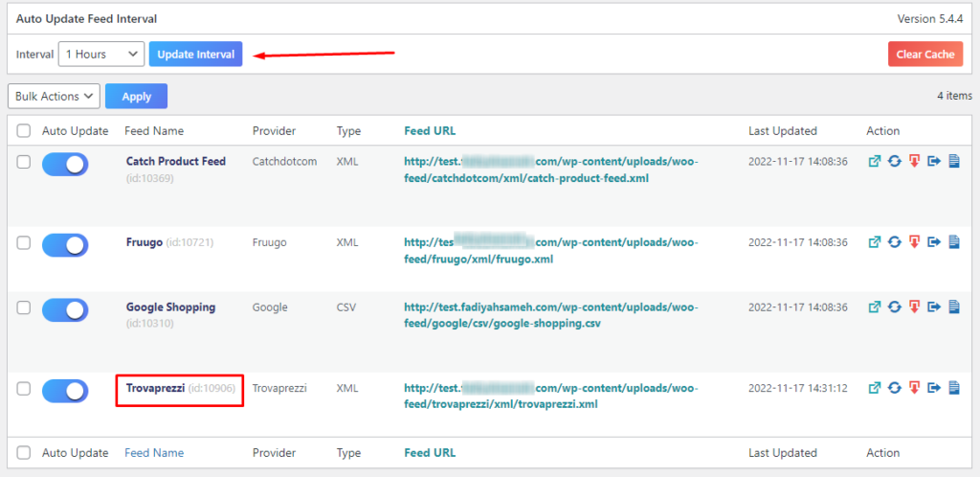Sort by the Feed URL column header
The width and height of the screenshot is (980, 477).
(430, 131)
